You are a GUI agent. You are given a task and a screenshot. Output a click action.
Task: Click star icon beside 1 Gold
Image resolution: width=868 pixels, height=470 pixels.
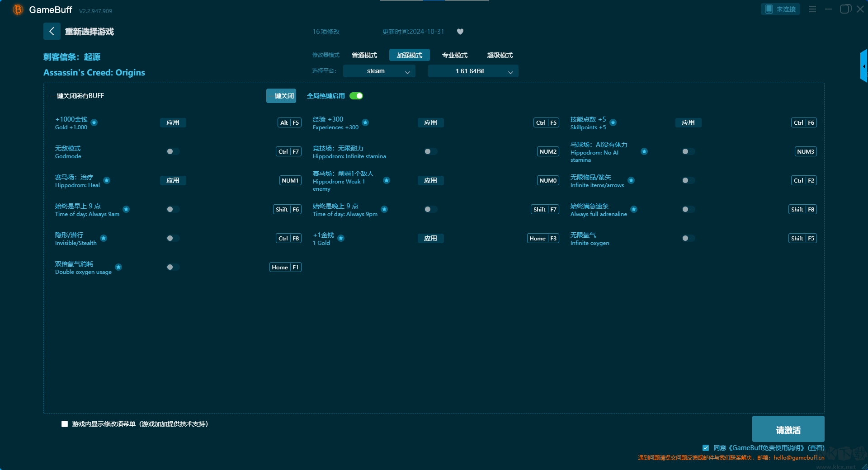pyautogui.click(x=341, y=238)
